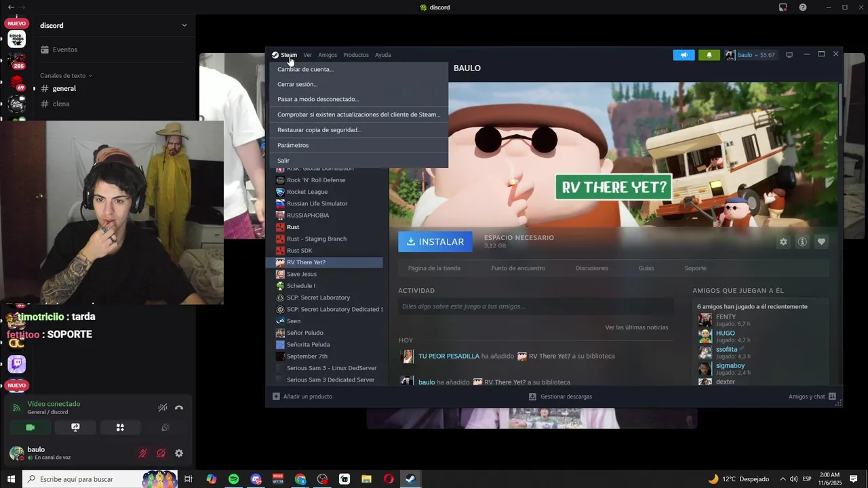Open the Ver menu in Steam
This screenshot has height=488, width=868.
pyautogui.click(x=307, y=55)
